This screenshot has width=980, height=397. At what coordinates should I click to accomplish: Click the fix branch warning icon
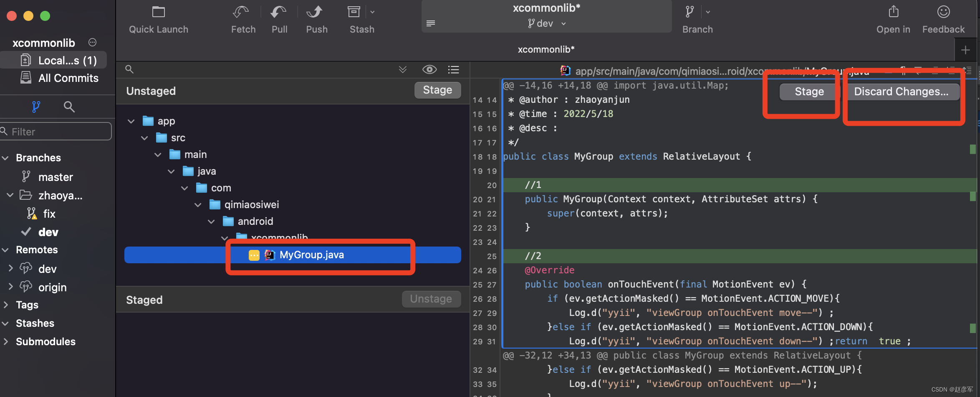32,214
